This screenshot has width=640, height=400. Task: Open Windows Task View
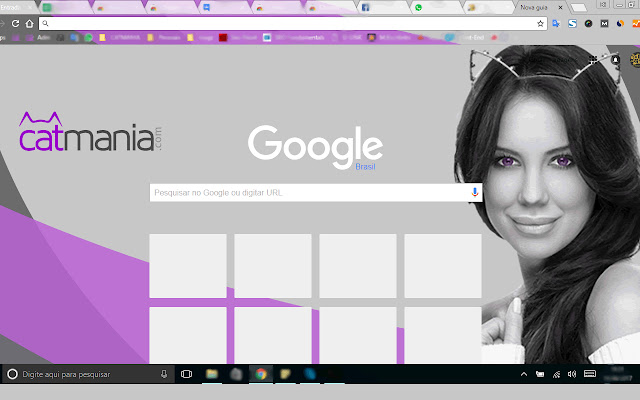(187, 374)
